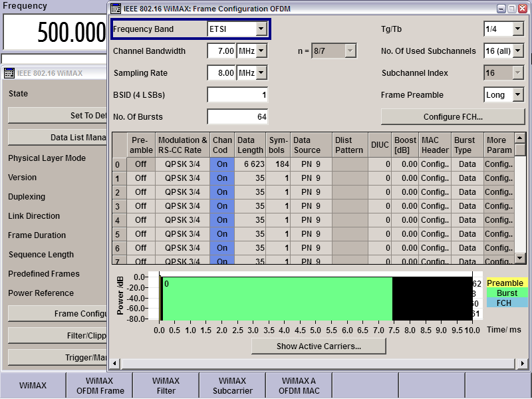Toggle Chan Cod On for burst 0

coord(222,164)
